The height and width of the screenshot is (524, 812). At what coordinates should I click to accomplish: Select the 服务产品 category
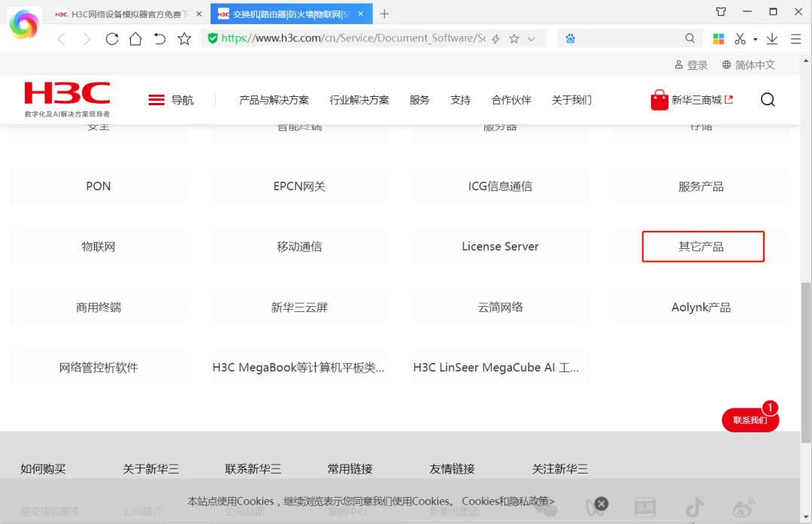coord(701,186)
